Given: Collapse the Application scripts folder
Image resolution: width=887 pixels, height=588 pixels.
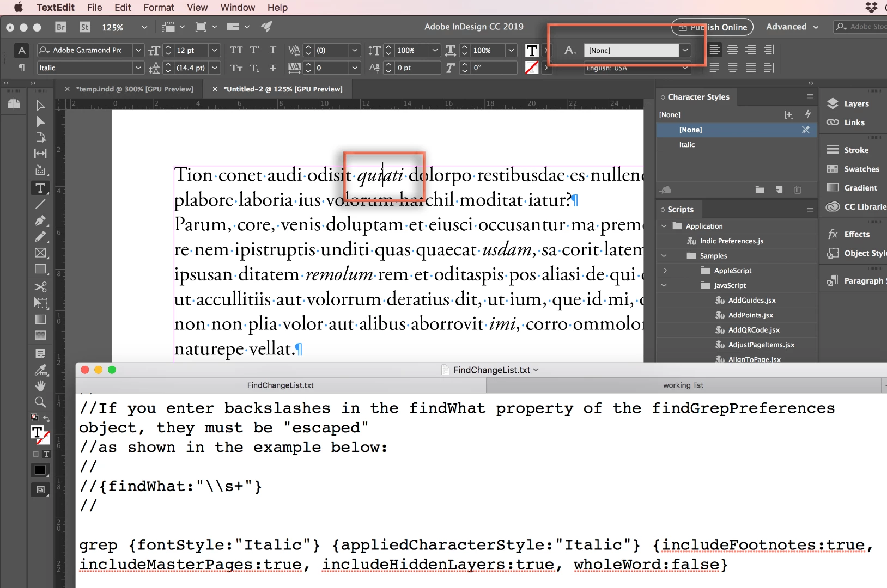Looking at the screenshot, I should [664, 226].
